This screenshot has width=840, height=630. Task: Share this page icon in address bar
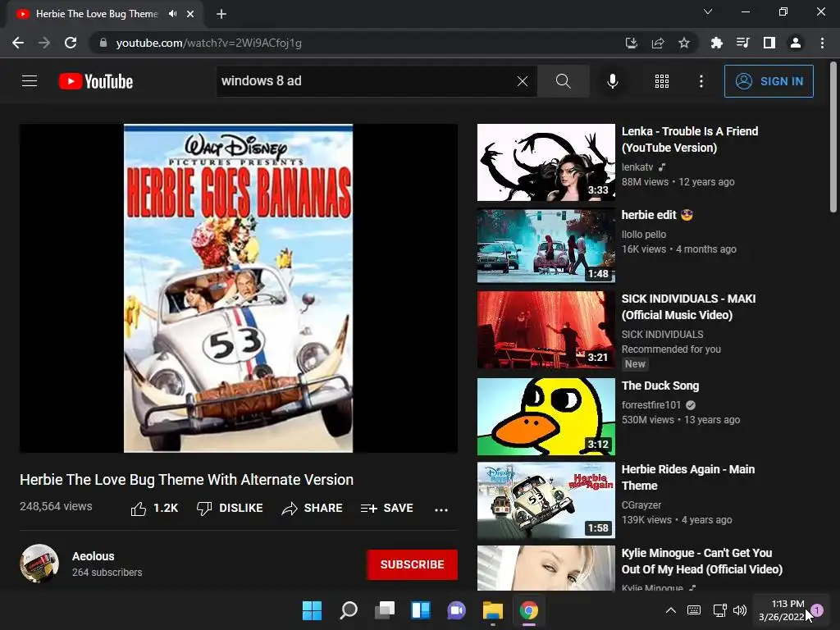[658, 43]
